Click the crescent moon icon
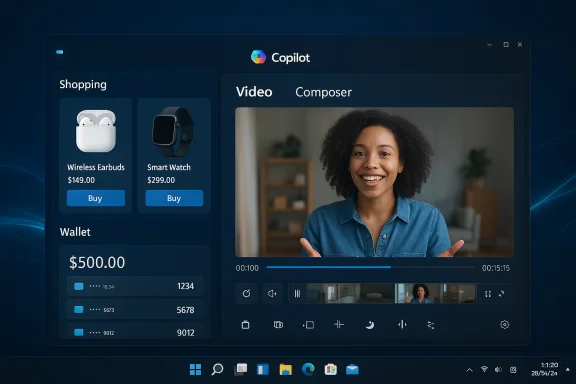This screenshot has height=384, width=576. (370, 324)
